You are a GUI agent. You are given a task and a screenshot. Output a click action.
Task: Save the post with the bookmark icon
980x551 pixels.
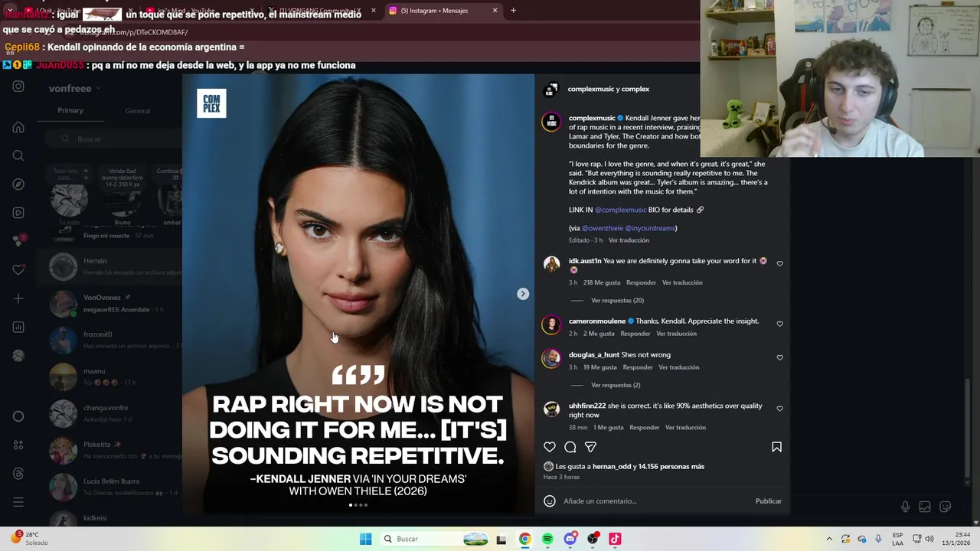coord(776,447)
